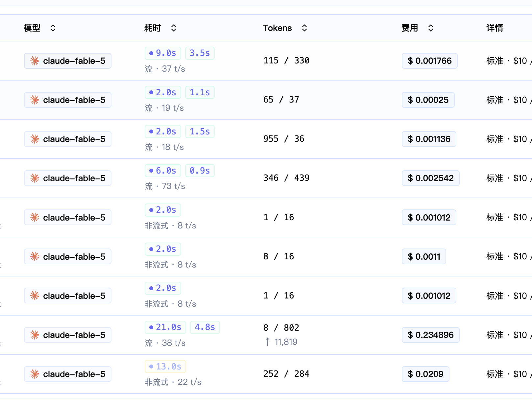Image resolution: width=532 pixels, height=403 pixels.
Task: Click '标准 · $10' detail in the 8 / 16 row
Action: pos(507,257)
